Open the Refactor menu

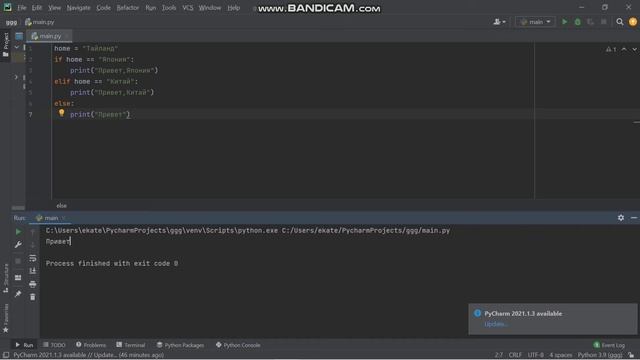pyautogui.click(x=128, y=8)
